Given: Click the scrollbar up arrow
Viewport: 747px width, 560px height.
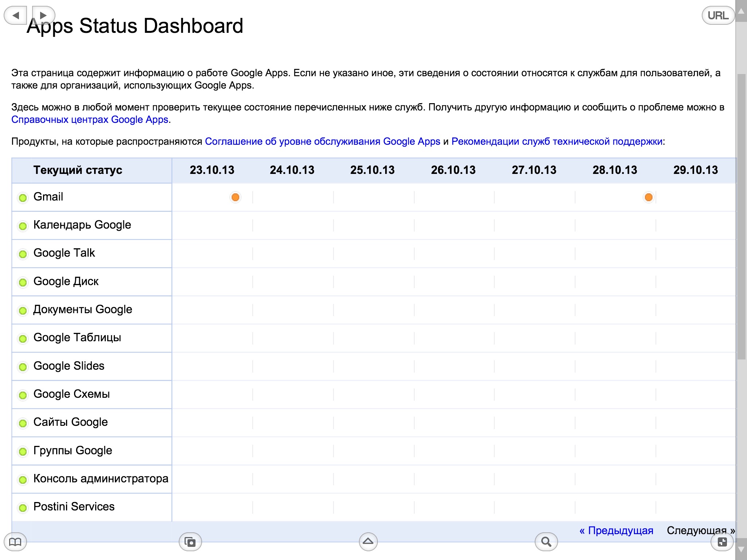Looking at the screenshot, I should pyautogui.click(x=741, y=11).
